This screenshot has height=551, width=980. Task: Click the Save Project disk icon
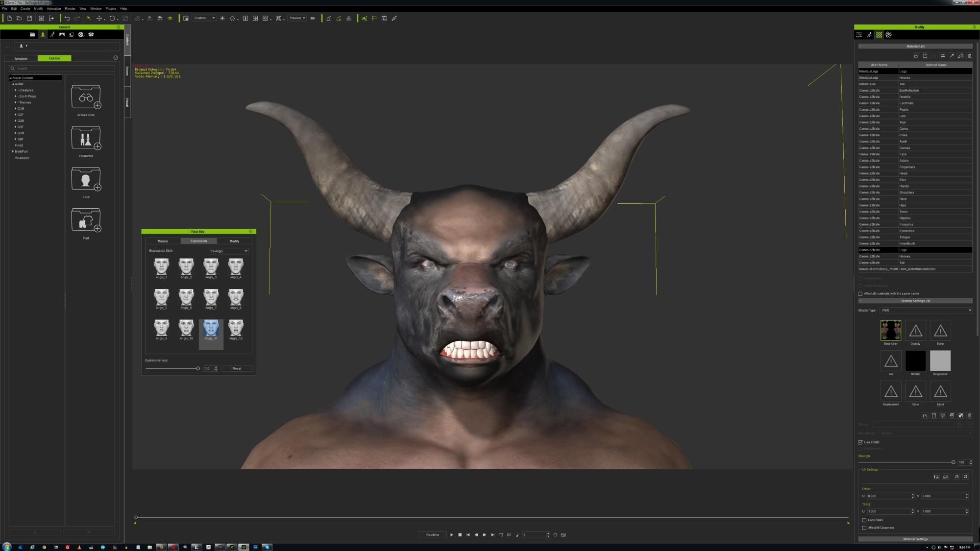[x=29, y=18]
